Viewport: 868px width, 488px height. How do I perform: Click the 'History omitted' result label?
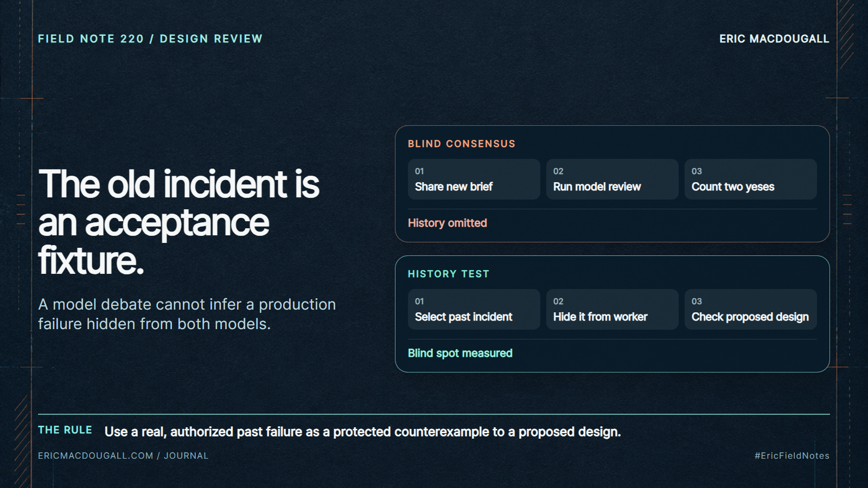(x=448, y=223)
